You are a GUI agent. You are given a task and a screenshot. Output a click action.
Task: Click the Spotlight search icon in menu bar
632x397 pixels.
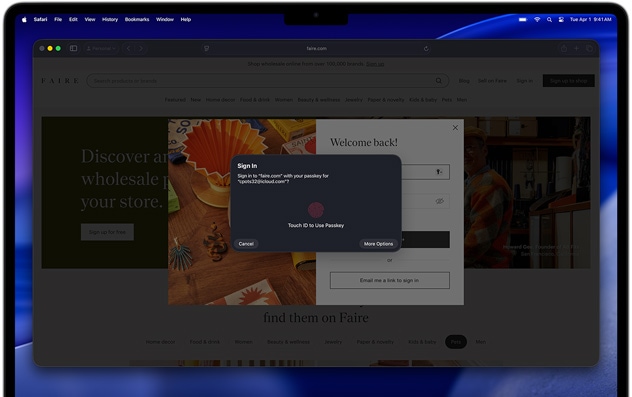(549, 19)
